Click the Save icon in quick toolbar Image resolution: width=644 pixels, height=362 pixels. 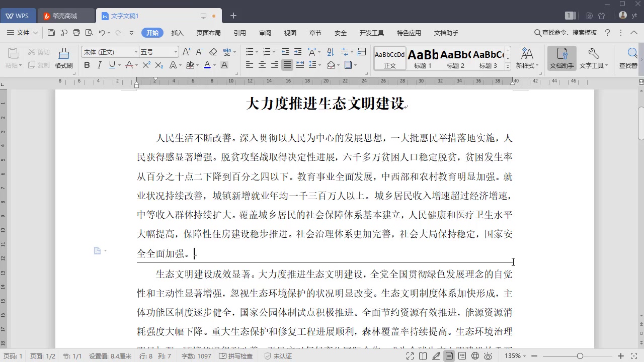(x=51, y=33)
